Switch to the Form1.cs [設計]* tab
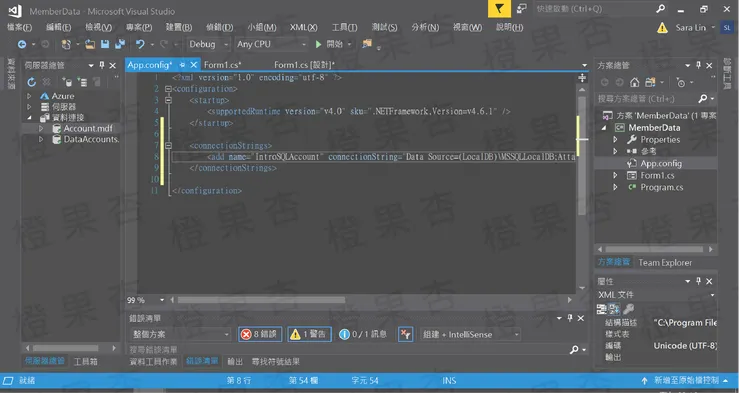The height and width of the screenshot is (393, 740). pyautogui.click(x=304, y=65)
